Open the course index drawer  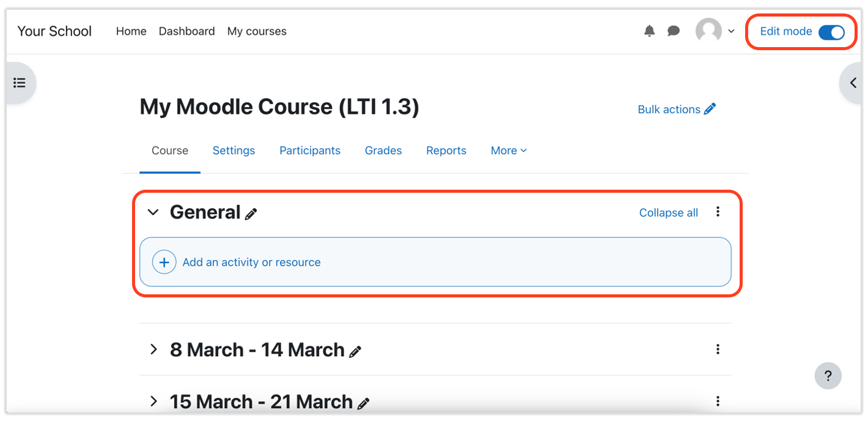(18, 82)
